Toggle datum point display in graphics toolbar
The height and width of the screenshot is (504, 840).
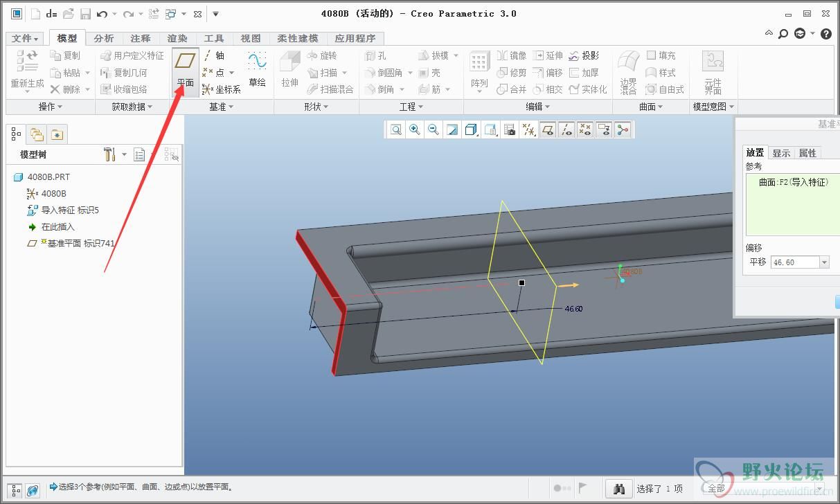click(584, 129)
